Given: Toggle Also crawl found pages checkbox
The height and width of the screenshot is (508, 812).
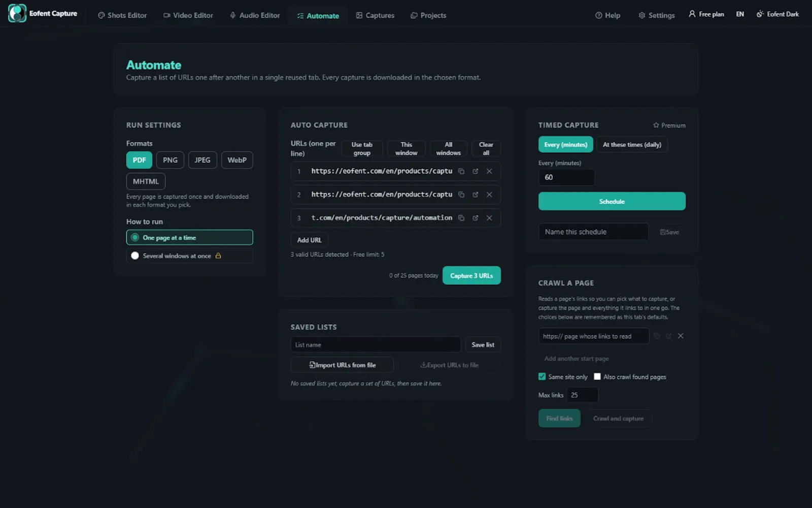Looking at the screenshot, I should click(x=597, y=376).
